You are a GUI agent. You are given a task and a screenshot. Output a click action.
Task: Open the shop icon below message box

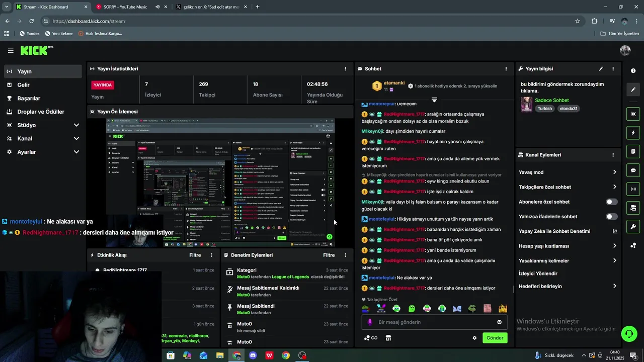point(388,338)
